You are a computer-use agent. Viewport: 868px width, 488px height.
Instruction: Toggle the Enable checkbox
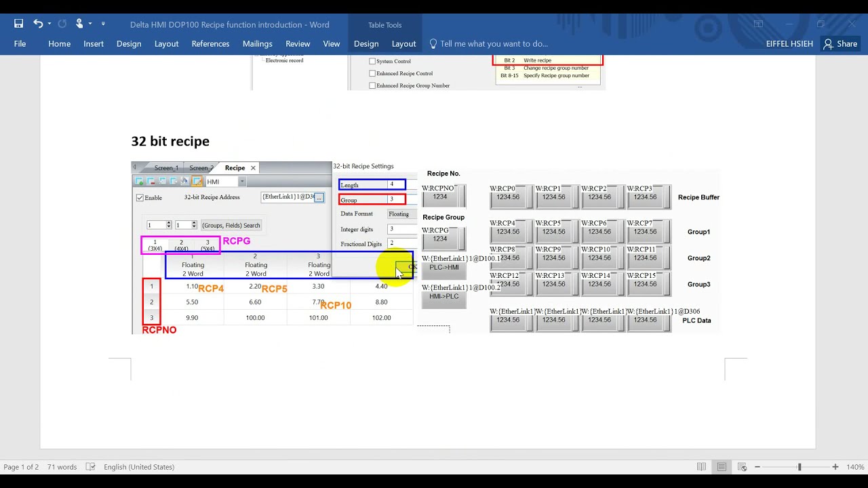coord(140,198)
